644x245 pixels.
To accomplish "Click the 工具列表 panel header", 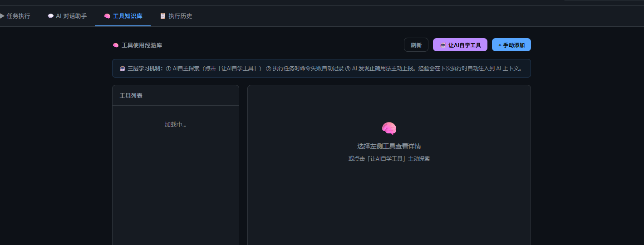I will (176, 96).
